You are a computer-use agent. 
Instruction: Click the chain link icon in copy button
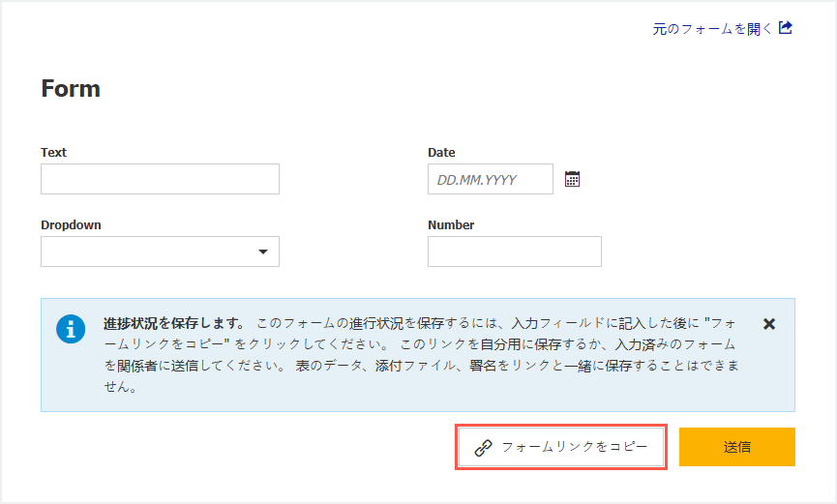pos(483,448)
